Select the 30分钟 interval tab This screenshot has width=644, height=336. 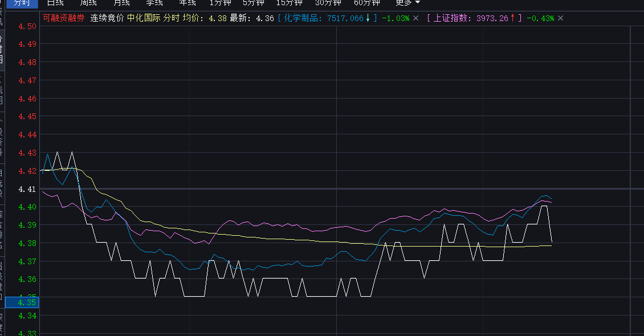(328, 3)
